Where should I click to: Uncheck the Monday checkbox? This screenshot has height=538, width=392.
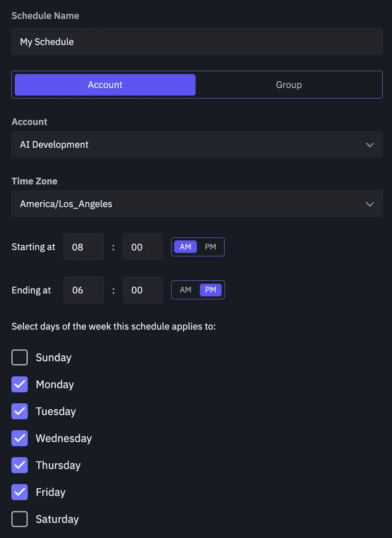[x=20, y=384]
